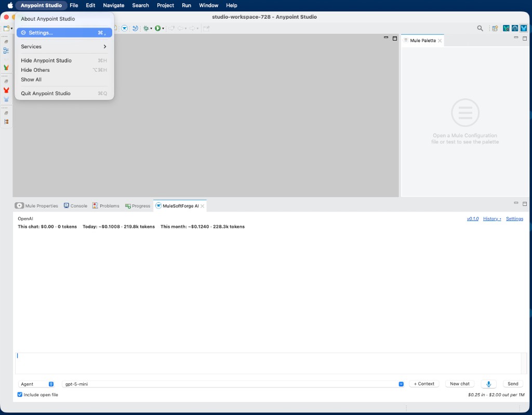Open the Help menu
This screenshot has width=532, height=415.
click(231, 5)
